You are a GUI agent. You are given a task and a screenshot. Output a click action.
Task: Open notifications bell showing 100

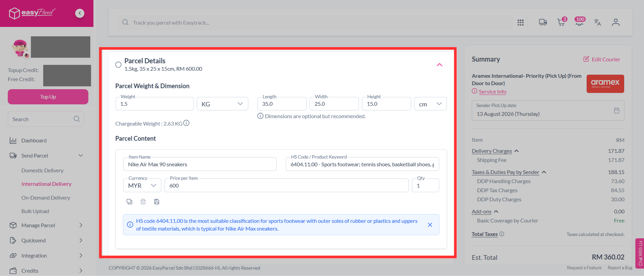pos(580,22)
